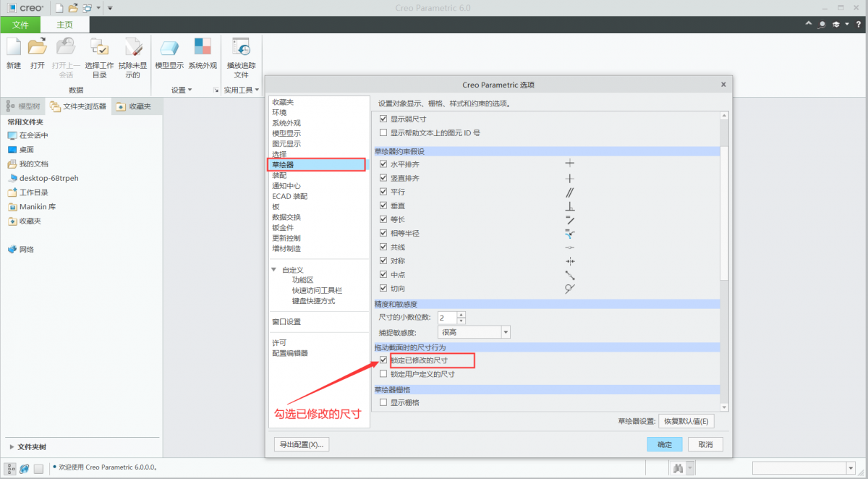Viewport: 868px width, 479px height.
Task: Uncheck 竖直排齐 constraint checkbox
Action: (x=383, y=178)
